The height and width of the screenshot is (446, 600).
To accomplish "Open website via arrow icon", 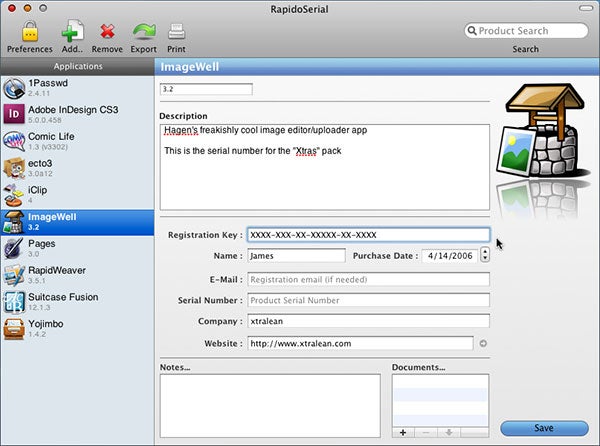I will [x=483, y=343].
